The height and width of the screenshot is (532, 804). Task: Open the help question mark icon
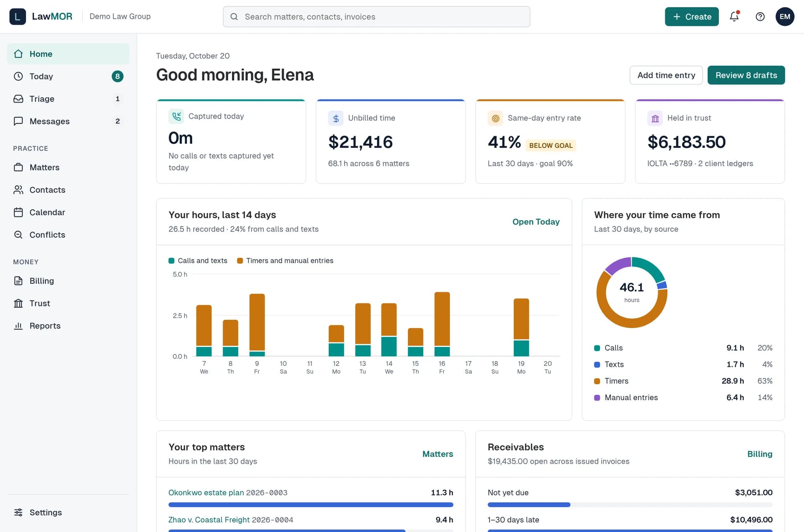(760, 16)
